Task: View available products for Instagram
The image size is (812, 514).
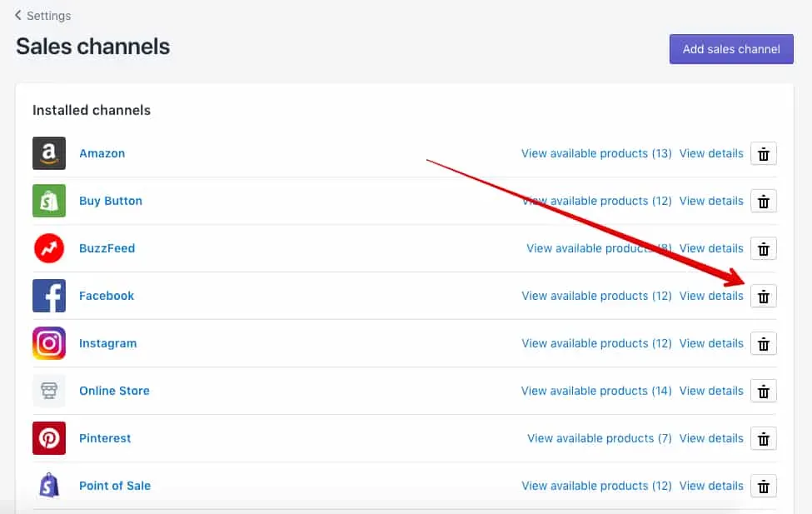Action: 596,343
